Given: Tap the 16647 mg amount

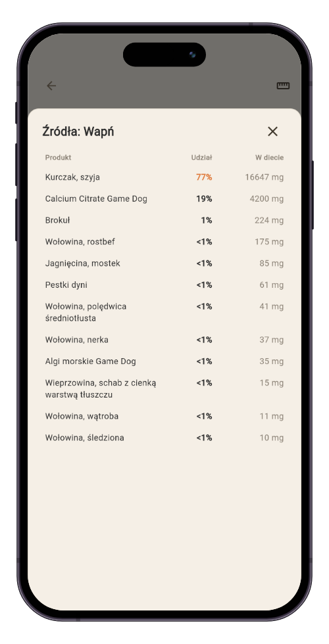Looking at the screenshot, I should [265, 177].
